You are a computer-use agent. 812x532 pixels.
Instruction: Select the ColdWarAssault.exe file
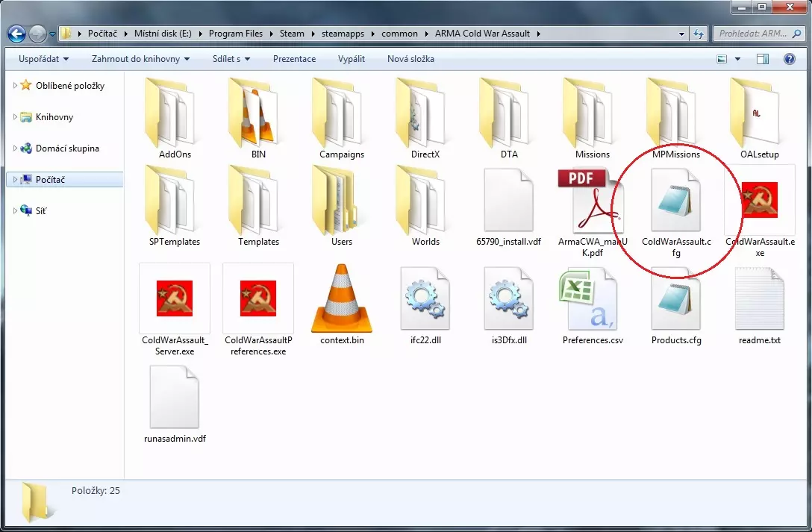pos(760,212)
